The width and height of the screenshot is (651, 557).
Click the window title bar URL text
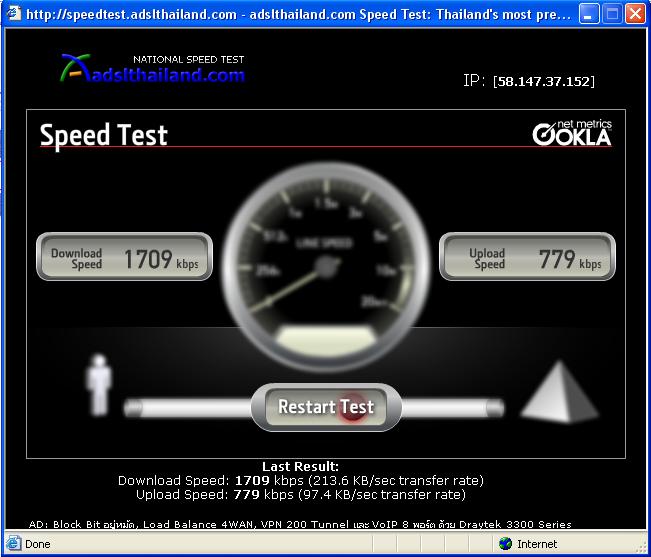click(298, 15)
